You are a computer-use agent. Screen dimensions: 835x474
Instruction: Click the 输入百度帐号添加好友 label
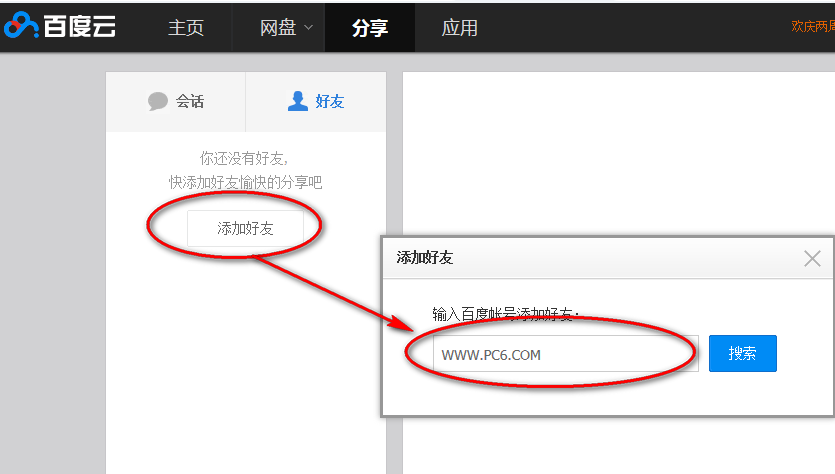click(506, 314)
